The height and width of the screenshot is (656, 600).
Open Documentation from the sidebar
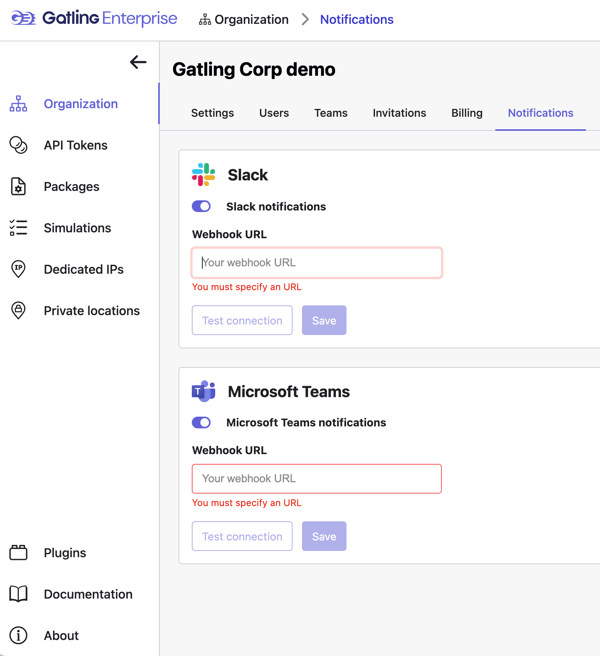pos(88,594)
